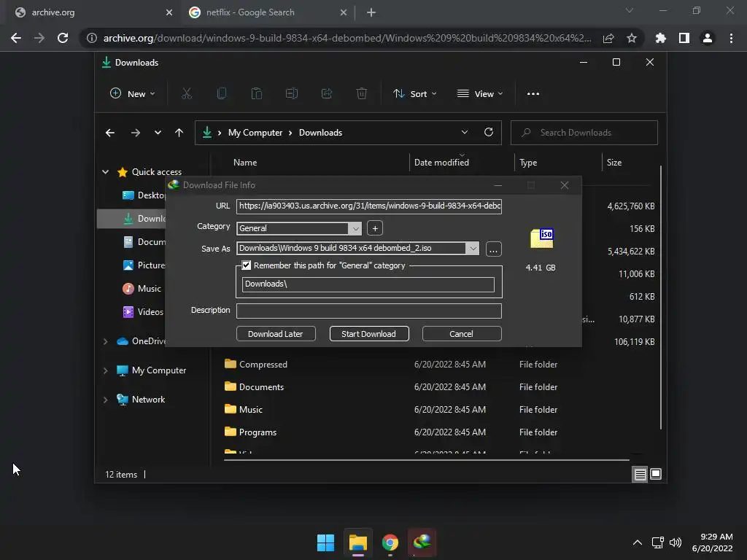Toggle Remember this path for General category
The width and height of the screenshot is (747, 560).
point(247,265)
